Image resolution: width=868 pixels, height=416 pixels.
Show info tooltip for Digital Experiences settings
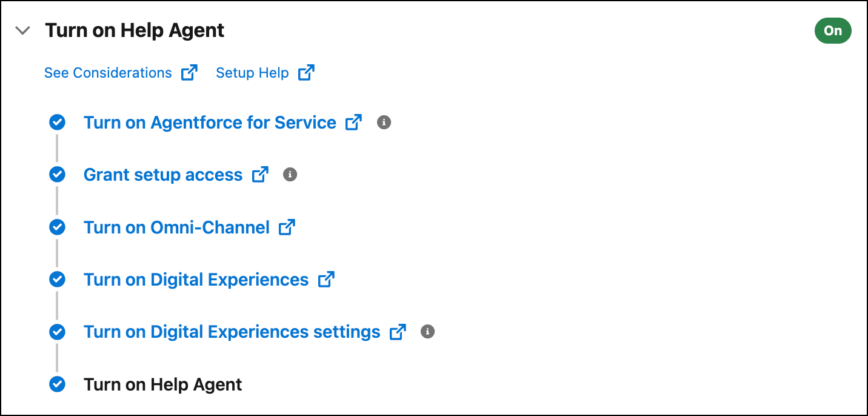(x=428, y=332)
